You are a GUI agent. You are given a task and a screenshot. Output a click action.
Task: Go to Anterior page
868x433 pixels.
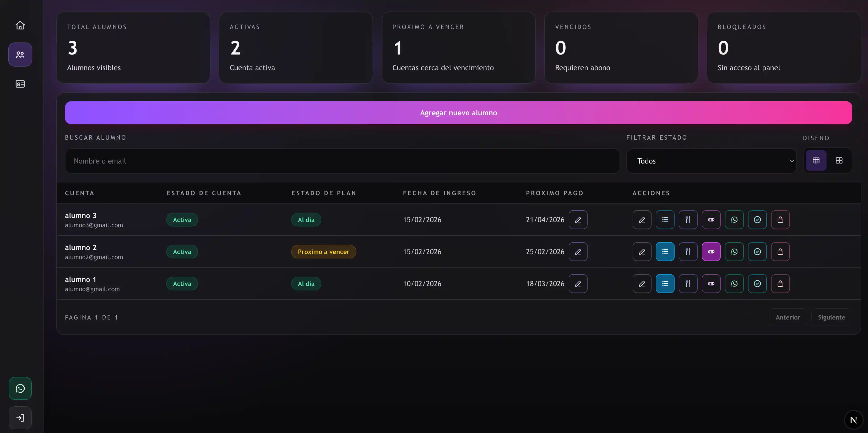coord(788,317)
